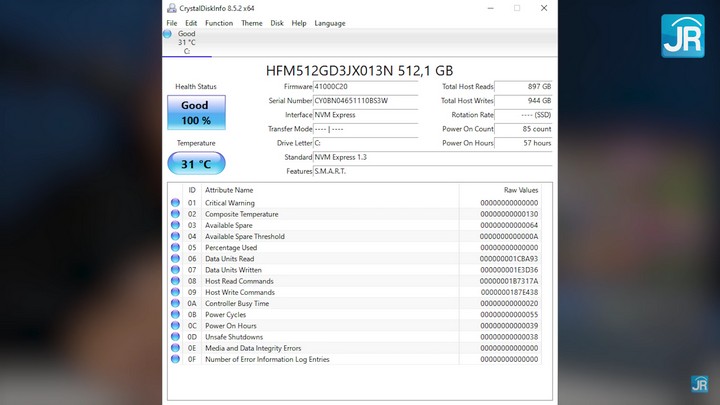The height and width of the screenshot is (405, 720).
Task: Click the Unsafe Shutdowns status orb
Action: pos(176,337)
